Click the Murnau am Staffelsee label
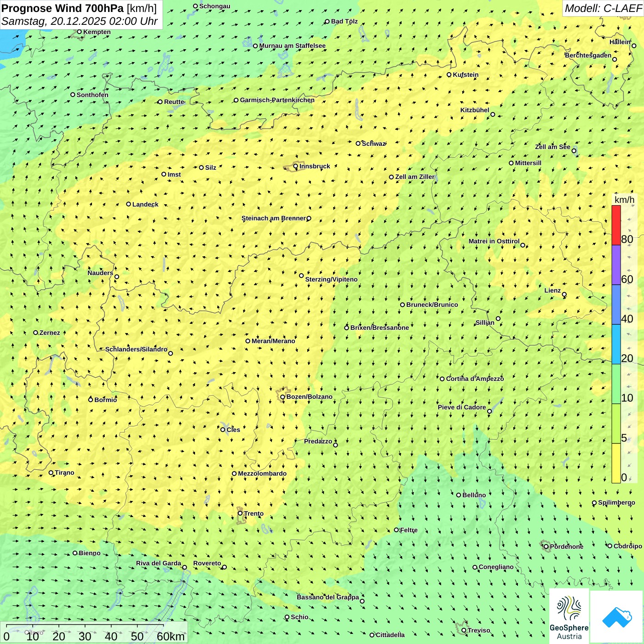 point(292,46)
